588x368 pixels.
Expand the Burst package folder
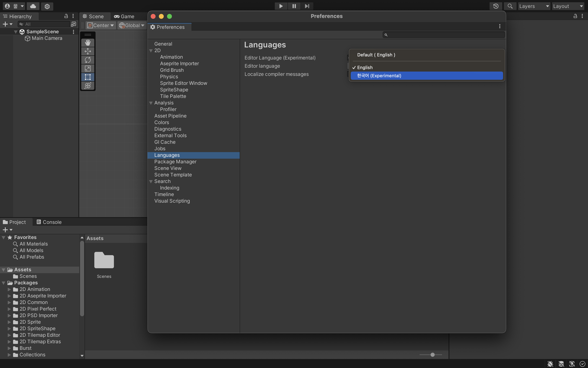9,348
